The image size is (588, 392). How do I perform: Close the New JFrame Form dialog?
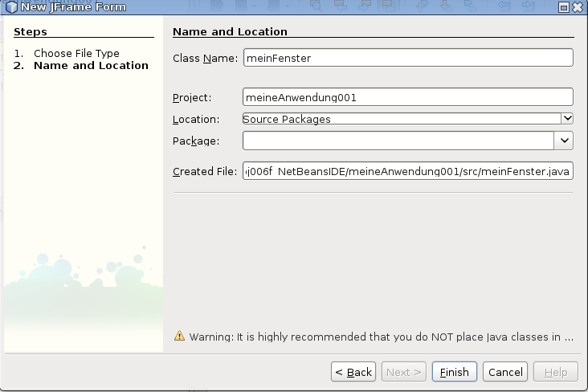click(577, 7)
